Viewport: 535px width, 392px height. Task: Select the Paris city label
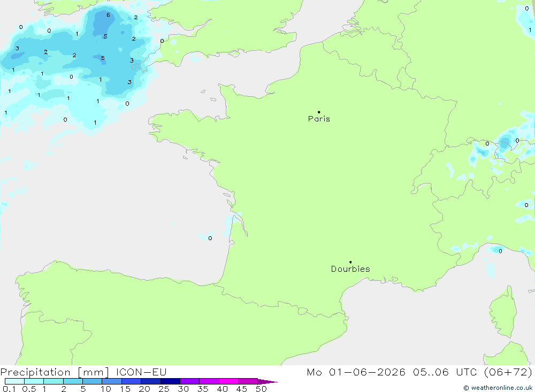pyautogui.click(x=319, y=119)
